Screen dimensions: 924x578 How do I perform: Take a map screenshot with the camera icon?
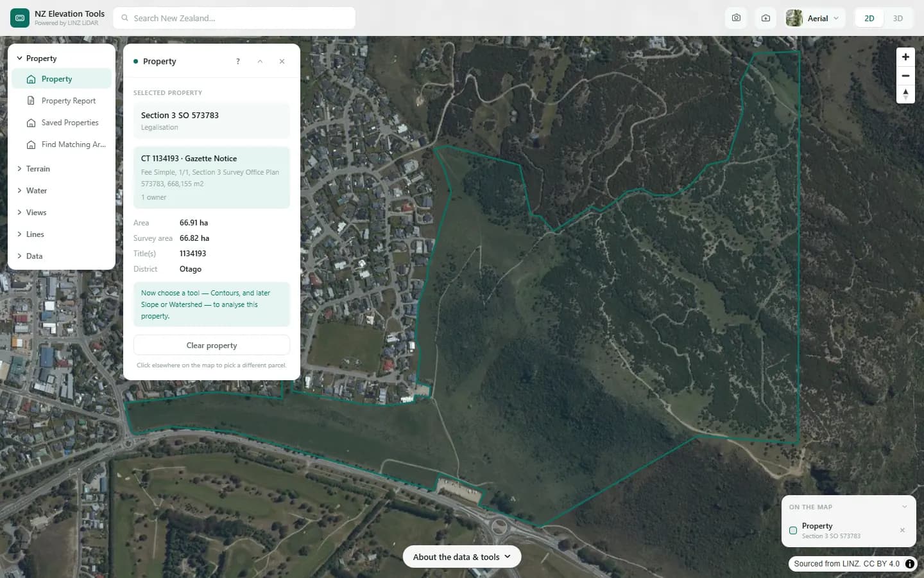[x=736, y=18]
